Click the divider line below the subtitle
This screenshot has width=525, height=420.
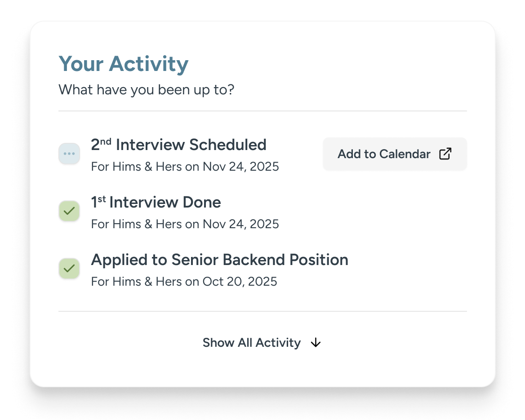click(262, 111)
